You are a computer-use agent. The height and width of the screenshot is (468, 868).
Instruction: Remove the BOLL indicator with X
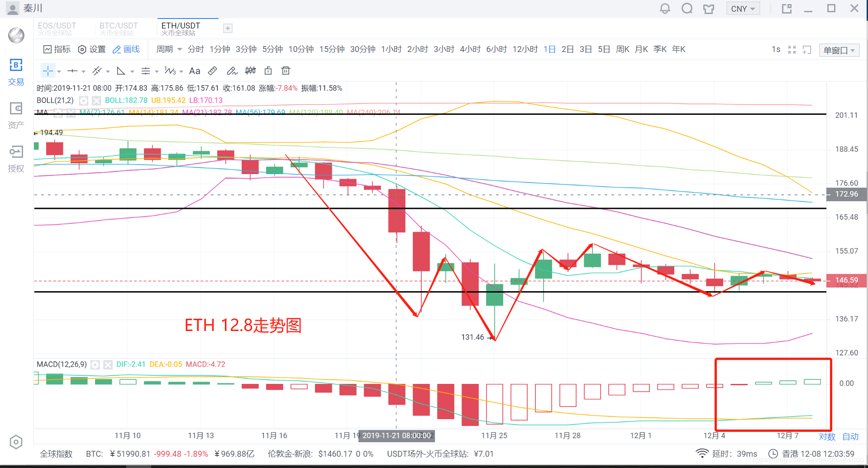96,100
